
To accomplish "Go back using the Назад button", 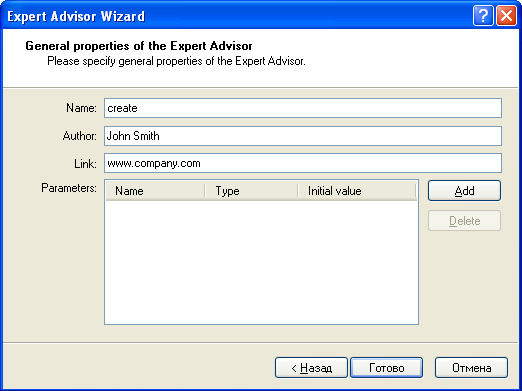I will coord(311,368).
